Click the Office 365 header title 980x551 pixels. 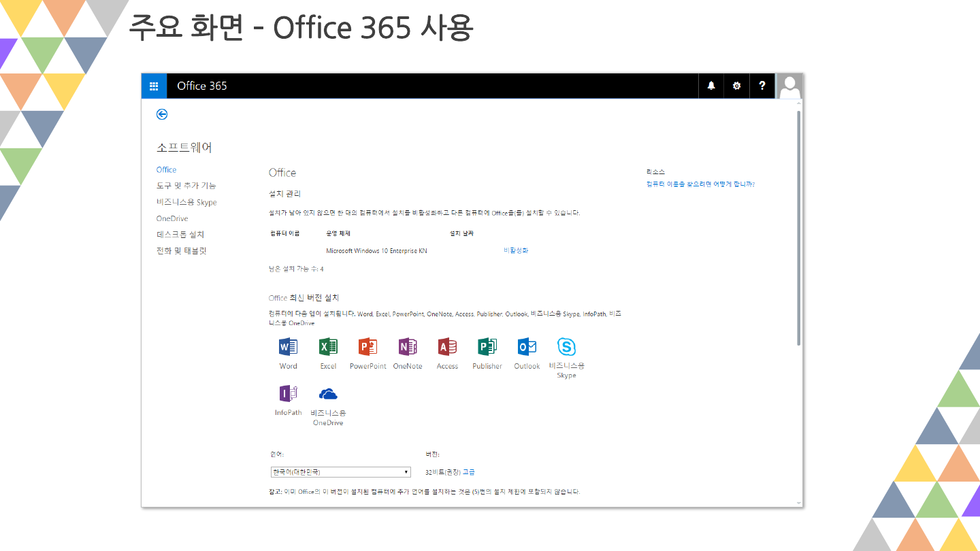tap(202, 86)
